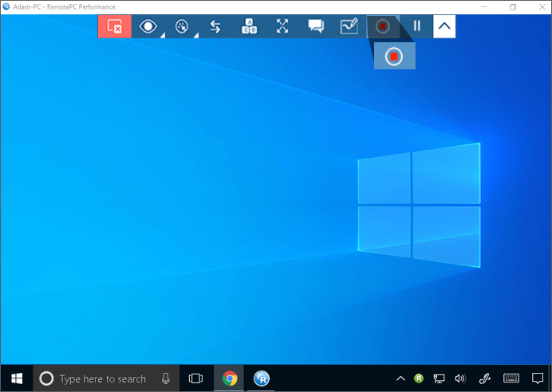This screenshot has width=552, height=392.
Task: Collapse the RemotePC toolbar with up chevron
Action: pos(444,26)
